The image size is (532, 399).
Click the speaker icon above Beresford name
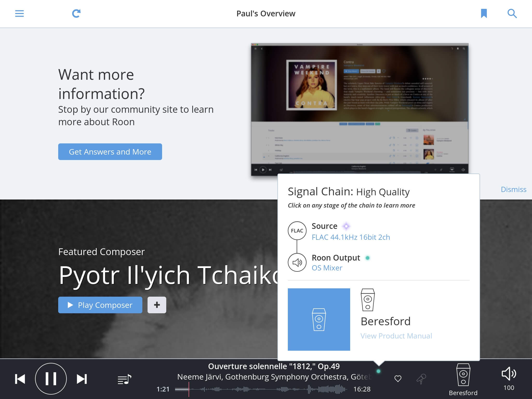[368, 300]
